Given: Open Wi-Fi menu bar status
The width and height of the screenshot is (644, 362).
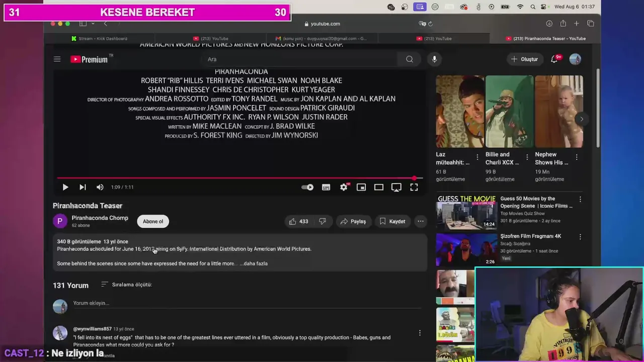Looking at the screenshot, I should [520, 7].
